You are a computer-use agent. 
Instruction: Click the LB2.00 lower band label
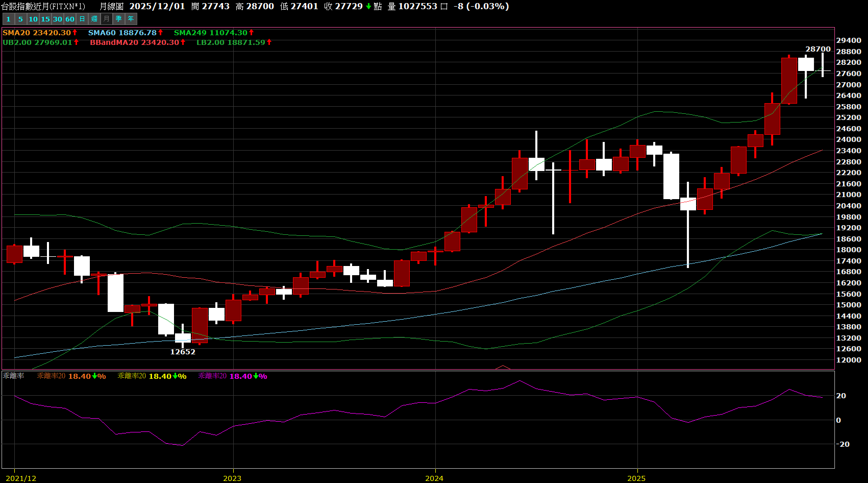[x=231, y=42]
